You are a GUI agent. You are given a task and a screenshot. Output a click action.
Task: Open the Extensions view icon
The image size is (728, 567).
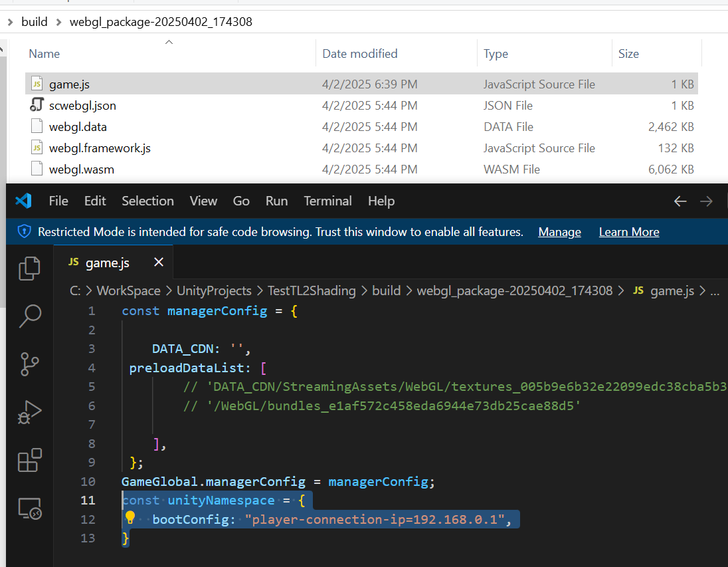click(x=29, y=461)
